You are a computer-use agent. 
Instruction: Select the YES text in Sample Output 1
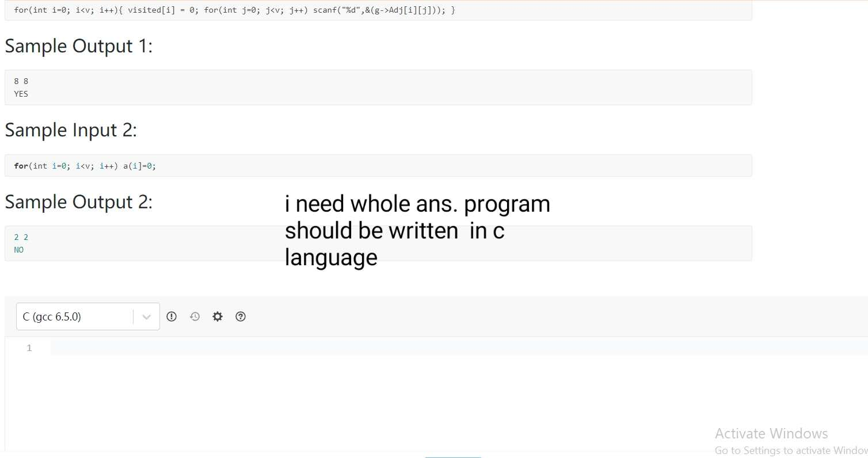click(21, 94)
